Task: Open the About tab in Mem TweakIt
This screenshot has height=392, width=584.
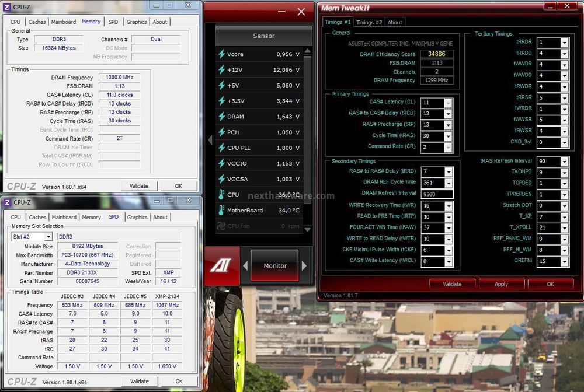Action: click(395, 22)
